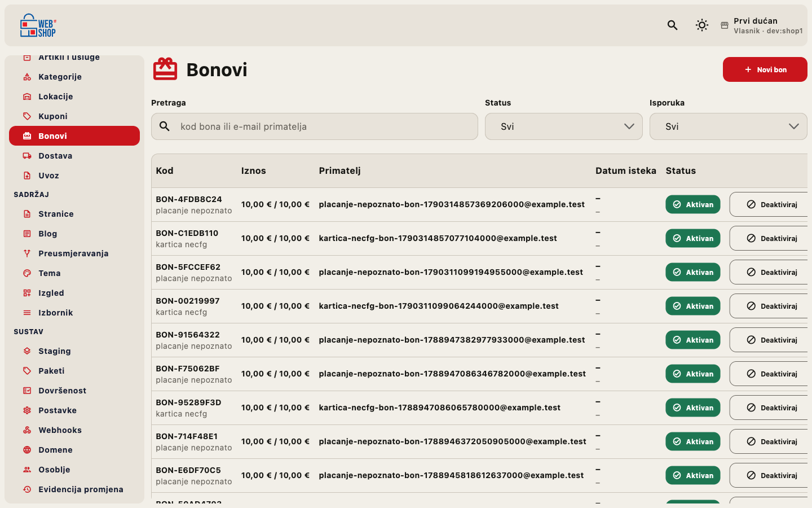Open the Paketi menu item
This screenshot has height=508, width=812.
pos(74,371)
